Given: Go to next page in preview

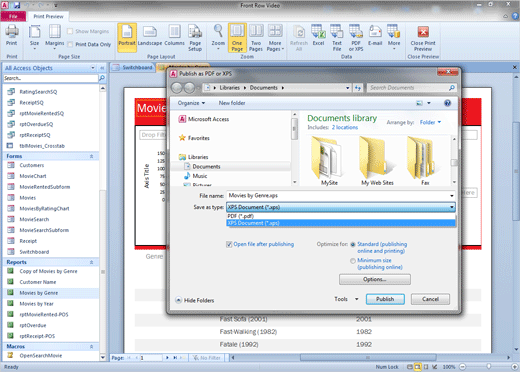Looking at the screenshot, I should [167, 358].
